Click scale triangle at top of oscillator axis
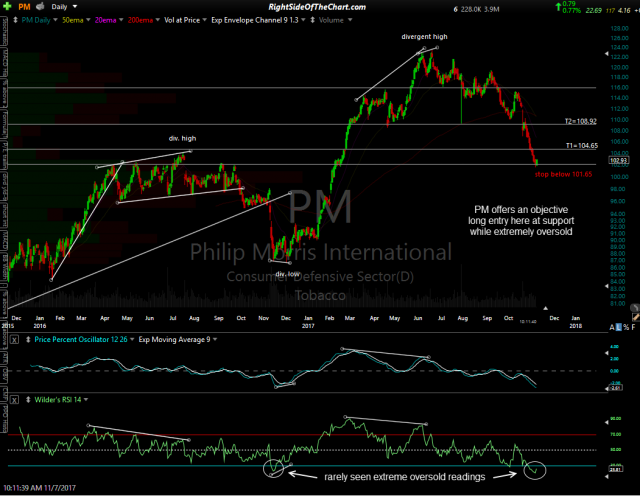This screenshot has height=496, width=640. [607, 353]
